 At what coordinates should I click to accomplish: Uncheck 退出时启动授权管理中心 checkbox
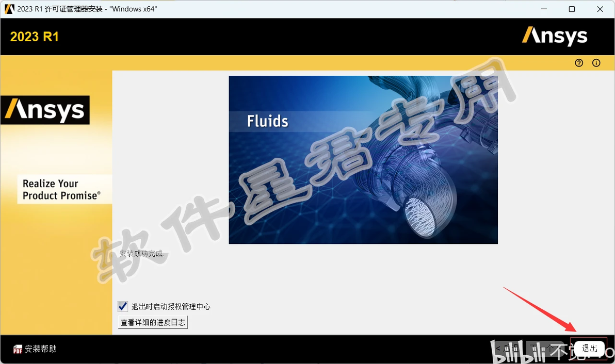pos(123,306)
